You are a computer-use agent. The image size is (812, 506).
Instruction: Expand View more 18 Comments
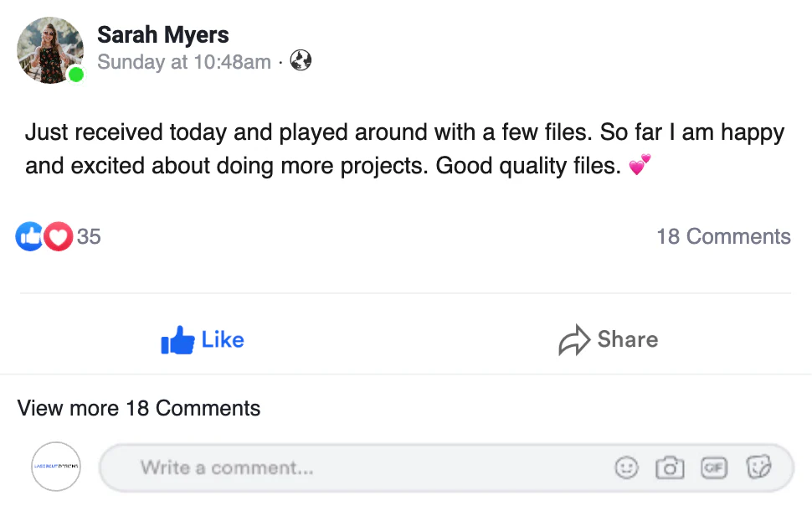pos(139,409)
